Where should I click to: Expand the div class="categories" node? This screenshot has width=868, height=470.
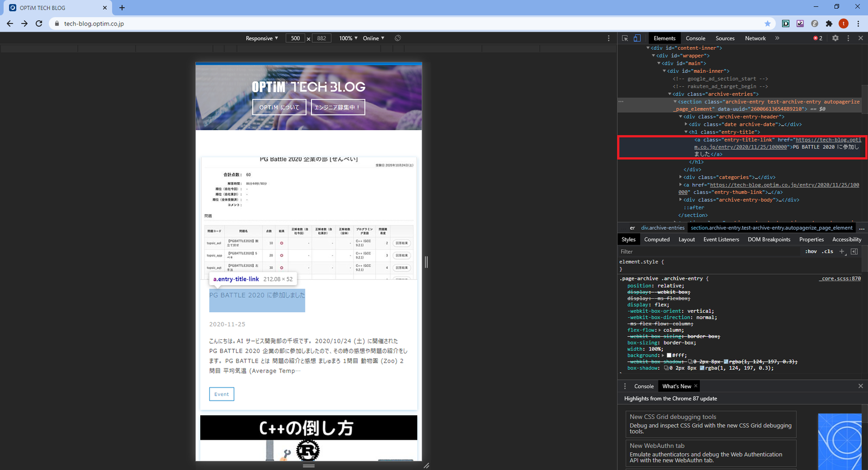680,177
